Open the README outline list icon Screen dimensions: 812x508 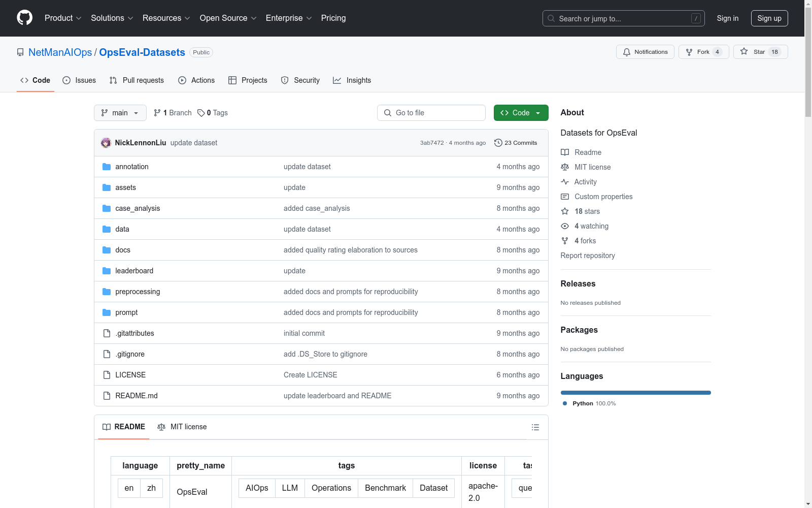535,427
